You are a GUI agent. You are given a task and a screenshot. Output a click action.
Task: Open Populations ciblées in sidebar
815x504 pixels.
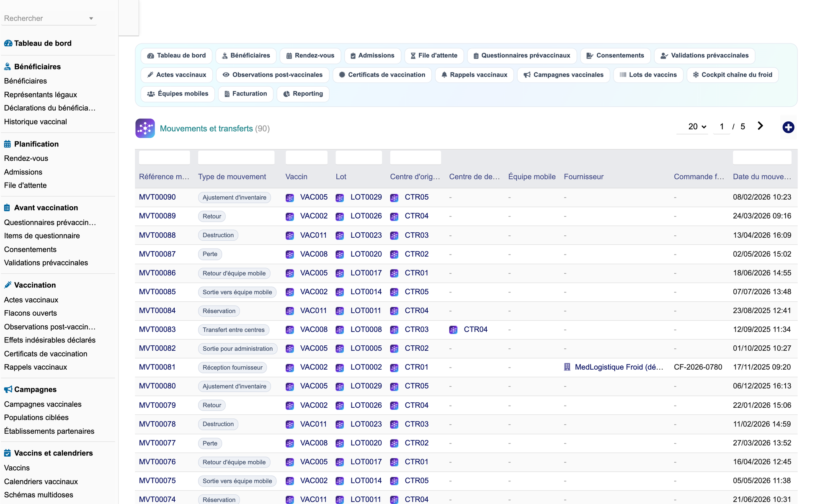36,417
